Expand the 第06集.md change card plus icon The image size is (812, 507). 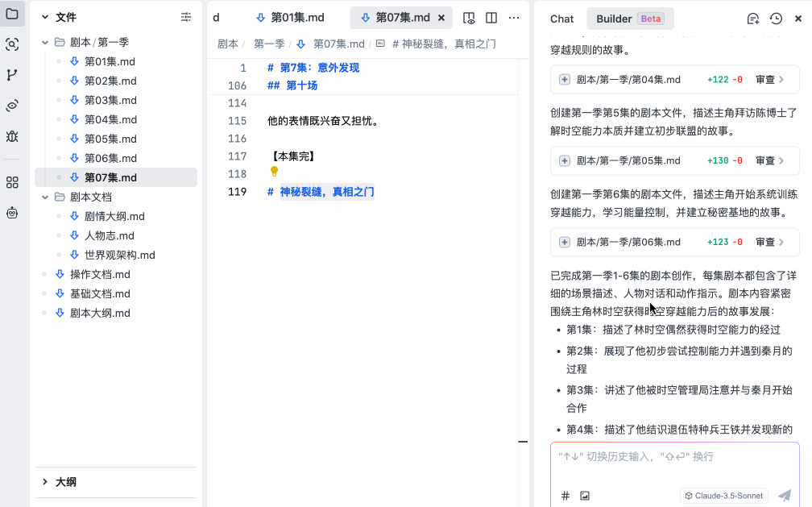pyautogui.click(x=565, y=242)
